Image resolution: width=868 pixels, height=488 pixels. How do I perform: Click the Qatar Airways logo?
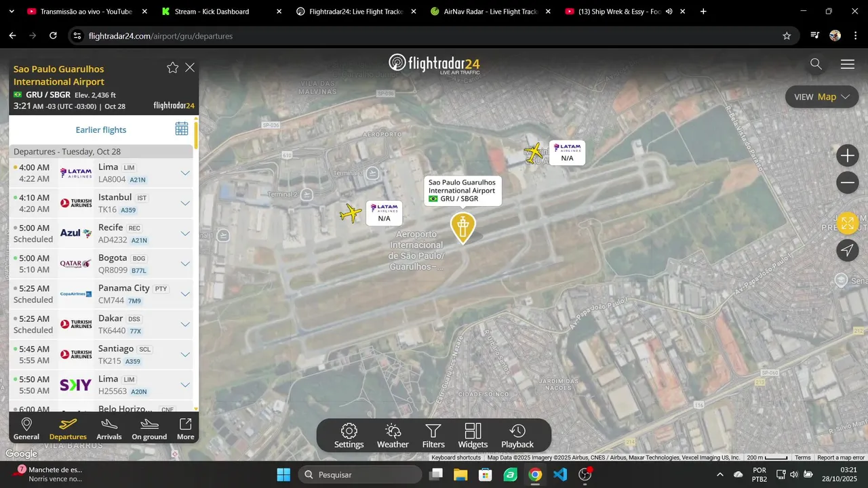[76, 264]
